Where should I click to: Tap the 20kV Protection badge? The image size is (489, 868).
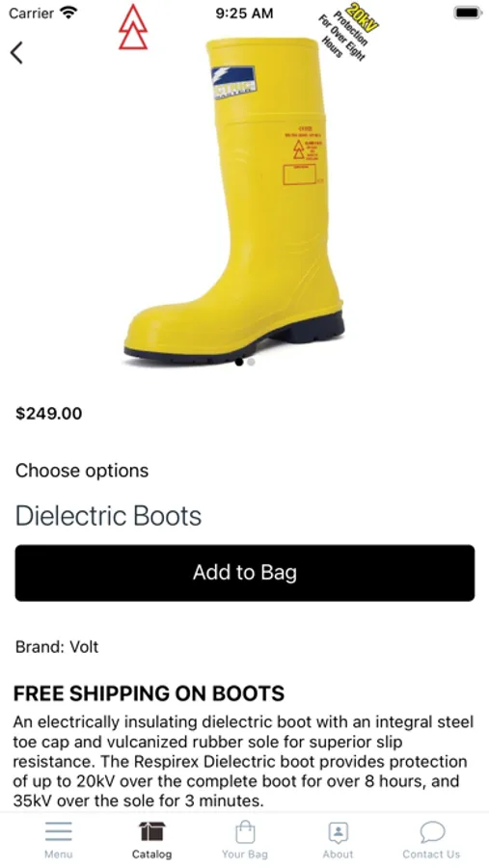pos(348,31)
